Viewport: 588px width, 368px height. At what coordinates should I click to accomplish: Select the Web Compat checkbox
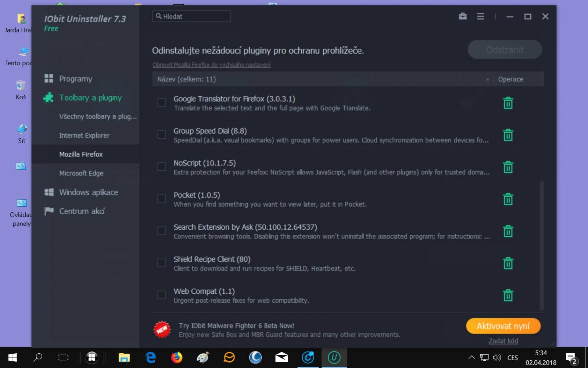162,295
